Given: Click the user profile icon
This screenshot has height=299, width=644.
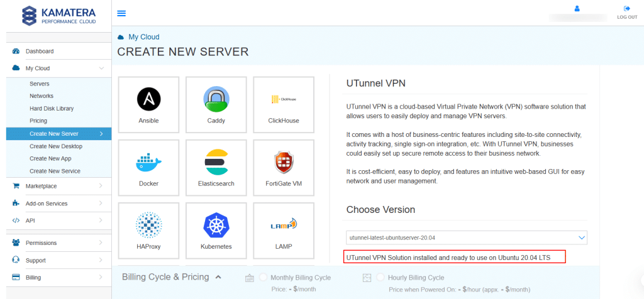Looking at the screenshot, I should pyautogui.click(x=577, y=8).
